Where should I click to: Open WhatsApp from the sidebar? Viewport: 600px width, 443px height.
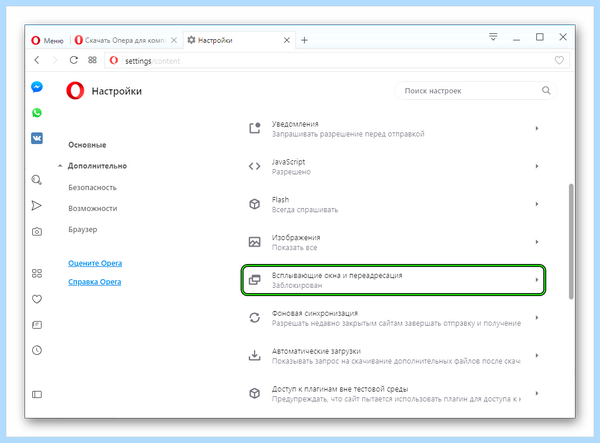point(37,112)
